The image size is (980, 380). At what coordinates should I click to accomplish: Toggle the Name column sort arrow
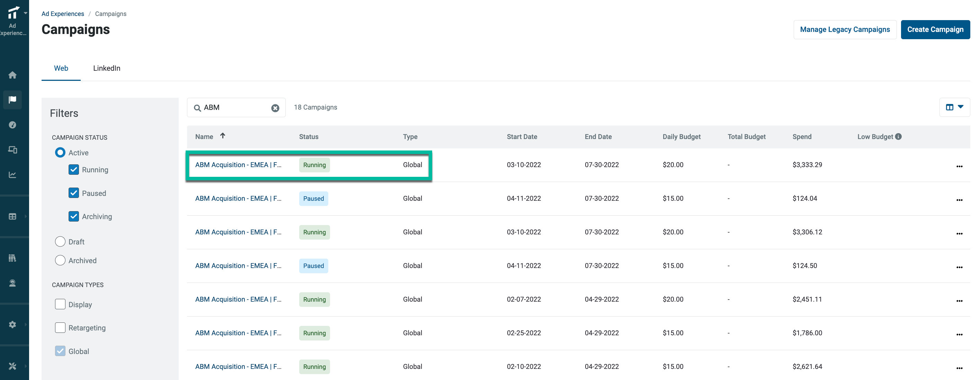[223, 136]
